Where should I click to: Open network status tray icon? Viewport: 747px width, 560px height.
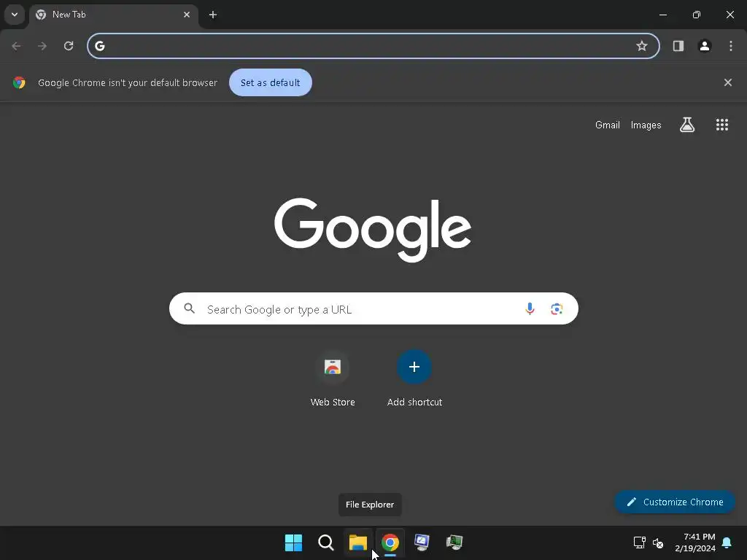pyautogui.click(x=639, y=542)
